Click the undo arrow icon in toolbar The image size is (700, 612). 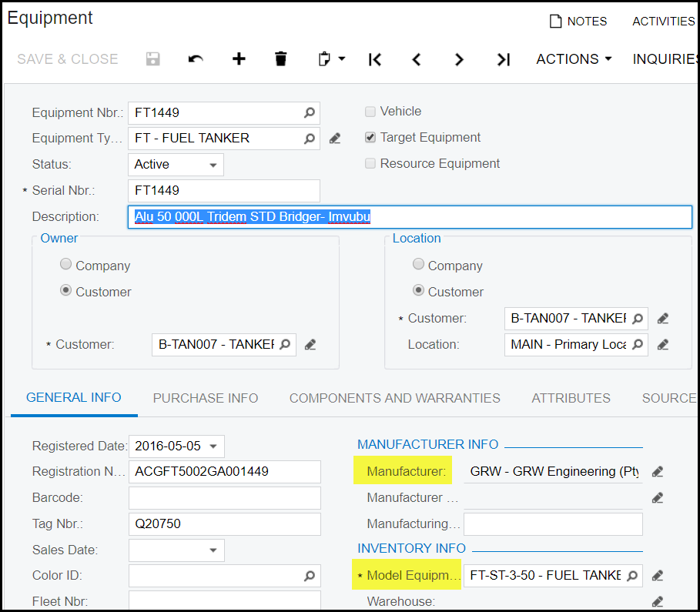196,59
